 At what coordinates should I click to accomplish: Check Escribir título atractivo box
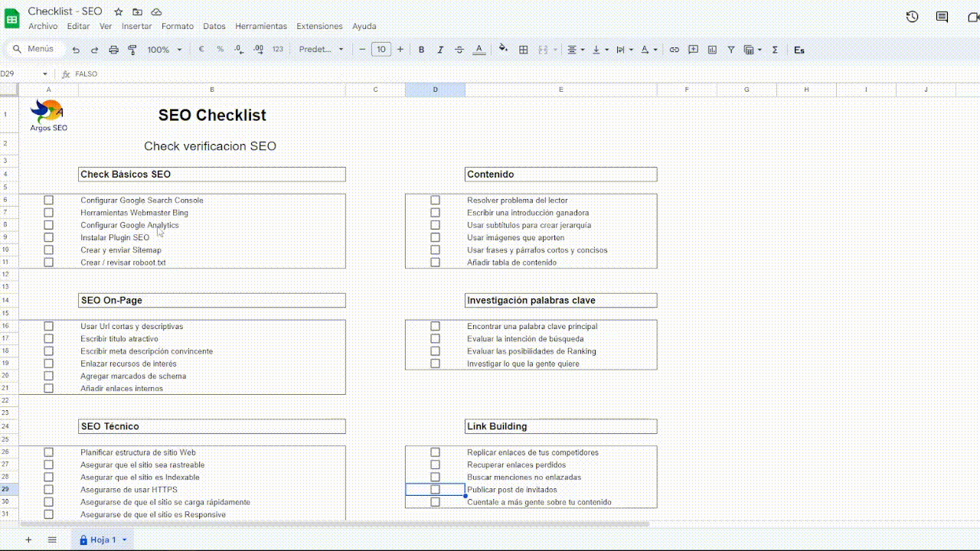point(48,338)
